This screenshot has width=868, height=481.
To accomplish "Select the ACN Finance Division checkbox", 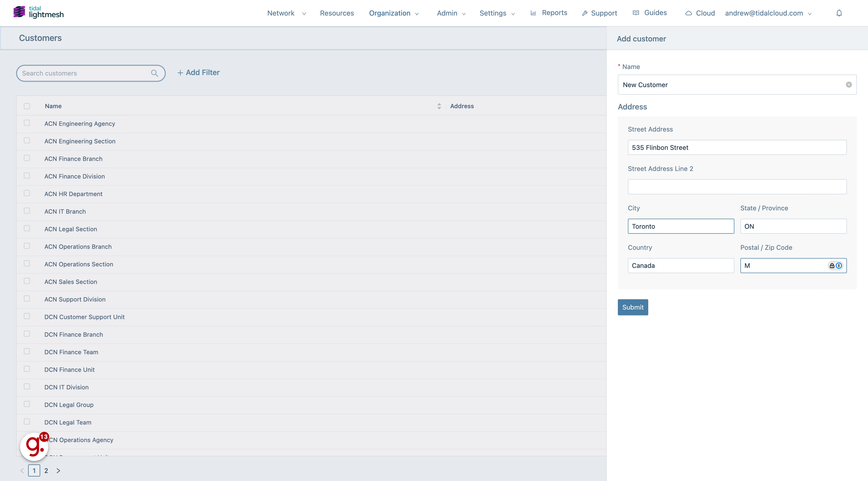I will coord(27,175).
